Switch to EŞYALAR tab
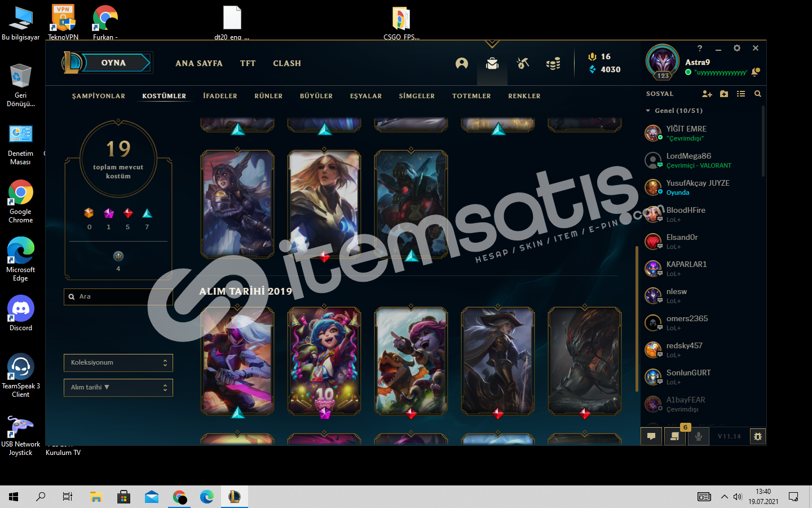This screenshot has height=508, width=812. pos(366,96)
